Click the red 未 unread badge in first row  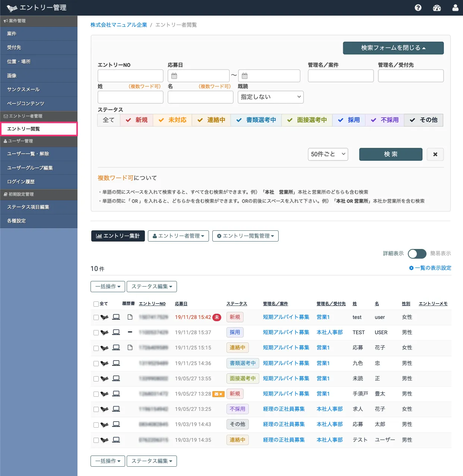(217, 317)
